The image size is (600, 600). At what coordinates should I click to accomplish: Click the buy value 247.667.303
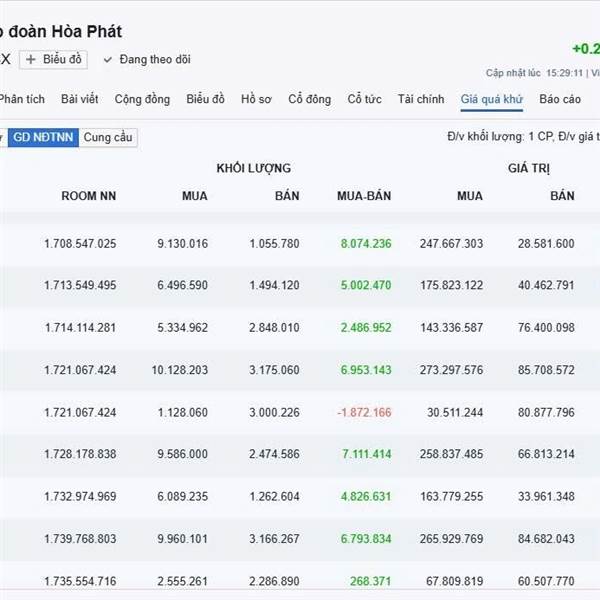[452, 244]
